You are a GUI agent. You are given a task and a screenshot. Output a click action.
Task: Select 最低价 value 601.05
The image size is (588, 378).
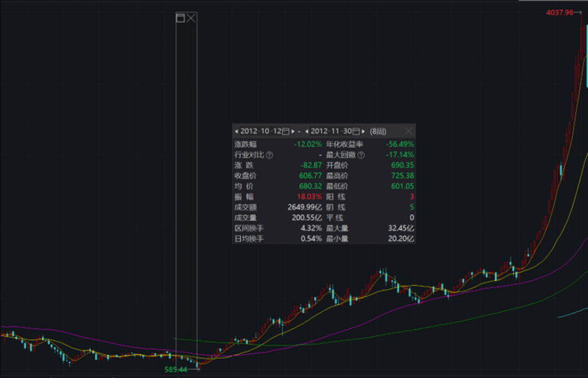point(403,187)
